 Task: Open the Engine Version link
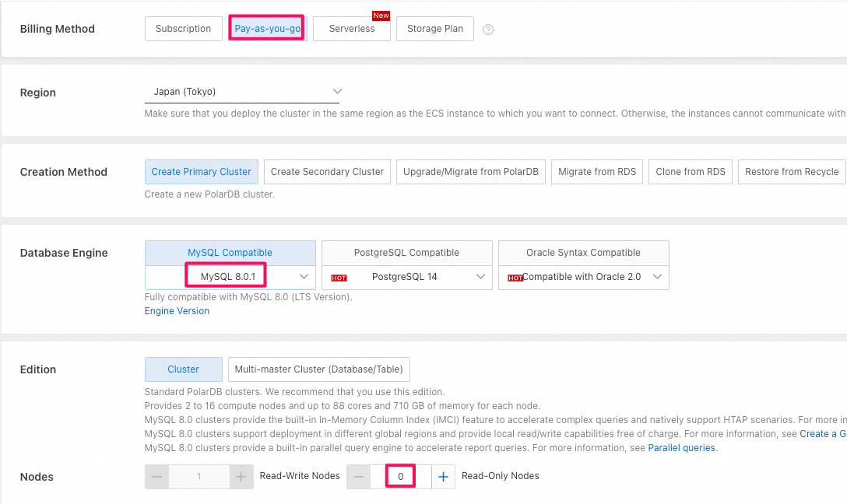tap(177, 311)
